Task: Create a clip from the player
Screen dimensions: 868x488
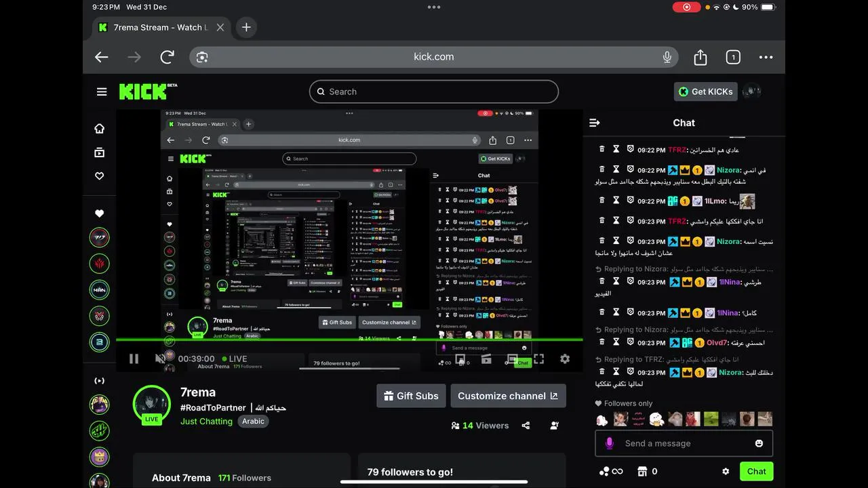Action: point(486,359)
